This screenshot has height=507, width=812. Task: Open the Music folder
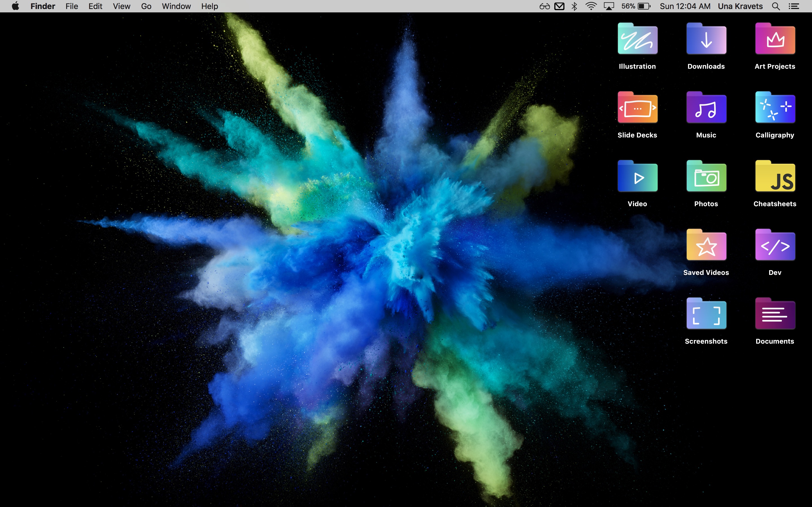click(706, 108)
